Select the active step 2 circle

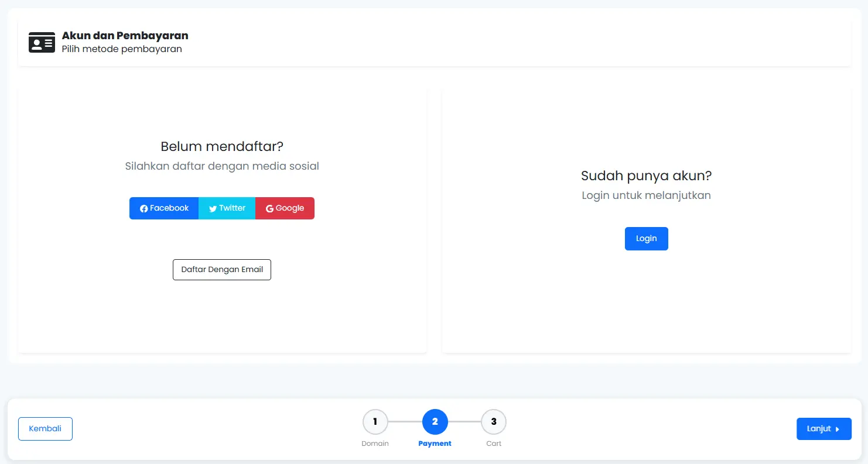(435, 422)
